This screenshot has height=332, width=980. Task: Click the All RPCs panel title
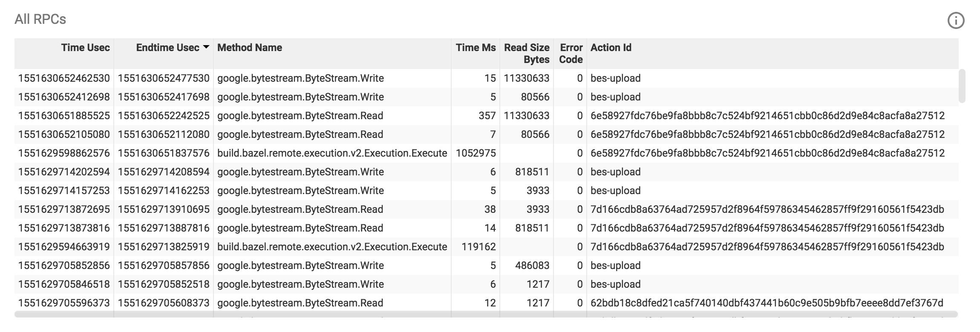pyautogui.click(x=40, y=19)
